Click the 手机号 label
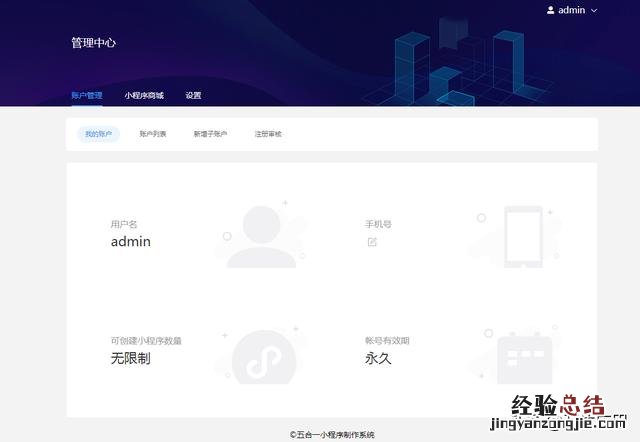The image size is (640, 442). [378, 224]
